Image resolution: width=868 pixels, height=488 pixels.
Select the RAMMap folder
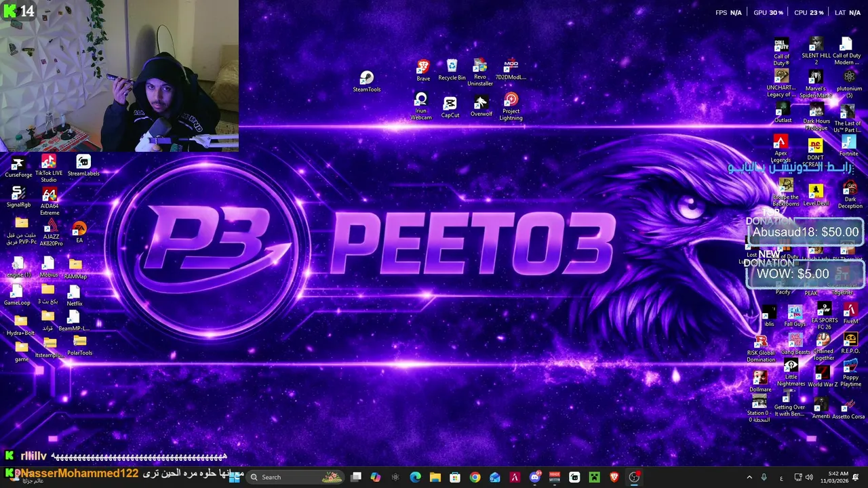[75, 268]
